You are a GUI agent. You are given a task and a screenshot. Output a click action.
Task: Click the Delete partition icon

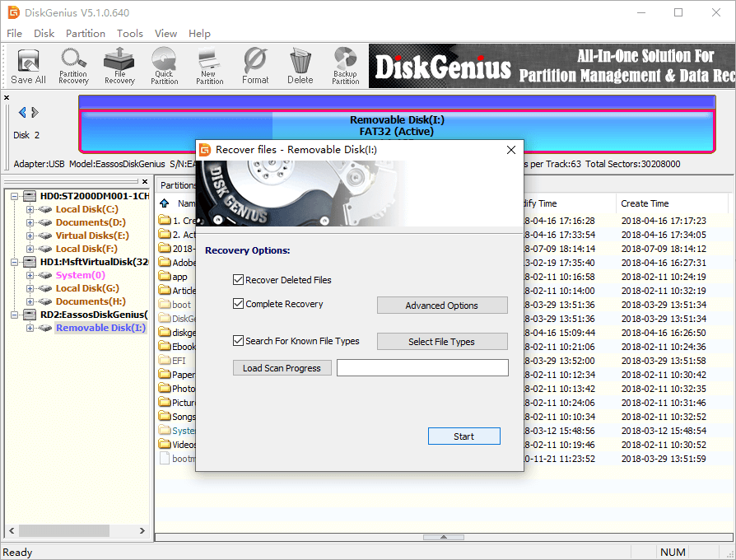point(300,66)
